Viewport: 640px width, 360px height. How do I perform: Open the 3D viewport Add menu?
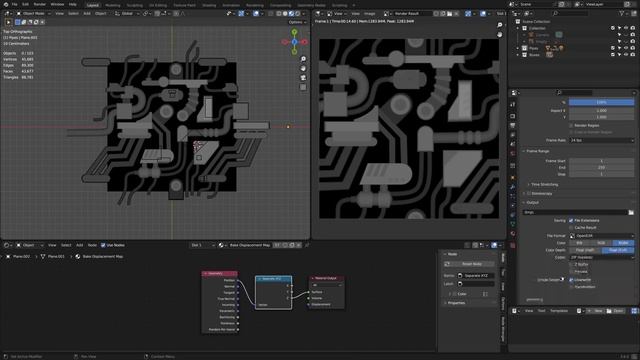[87, 13]
